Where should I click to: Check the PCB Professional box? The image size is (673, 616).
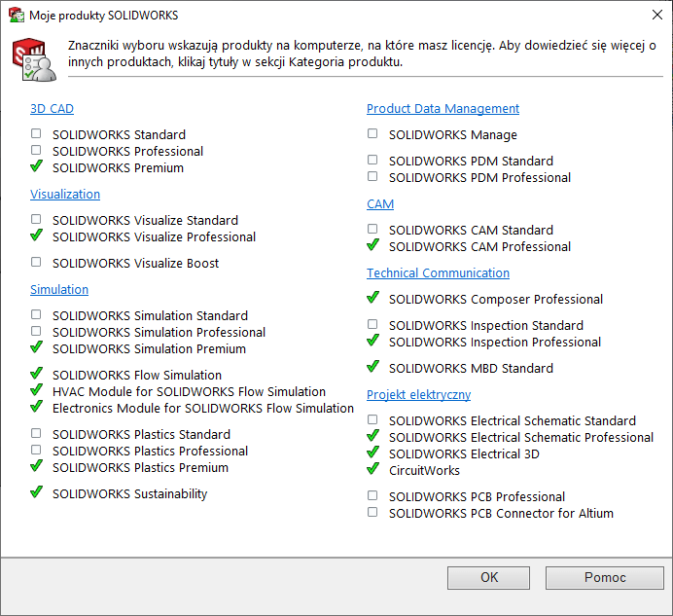tap(372, 495)
